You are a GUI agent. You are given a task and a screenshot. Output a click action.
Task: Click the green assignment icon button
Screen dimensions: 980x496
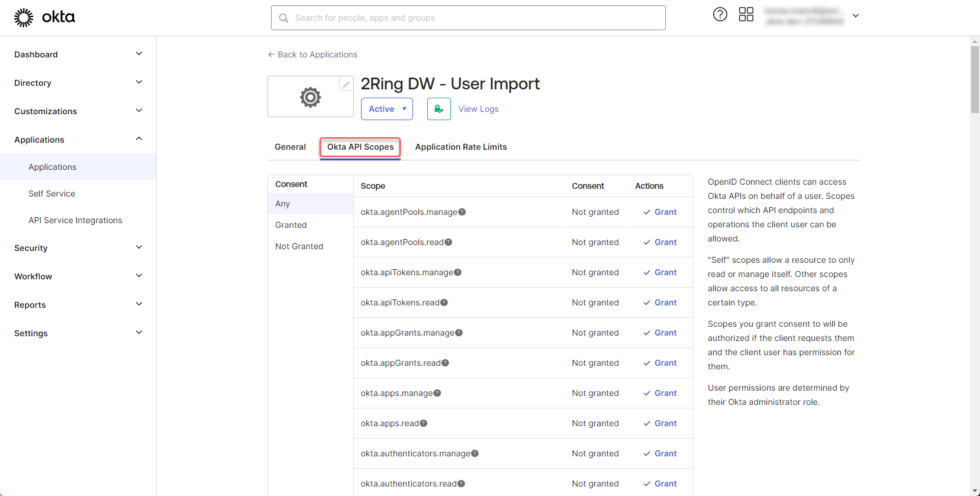[439, 109]
